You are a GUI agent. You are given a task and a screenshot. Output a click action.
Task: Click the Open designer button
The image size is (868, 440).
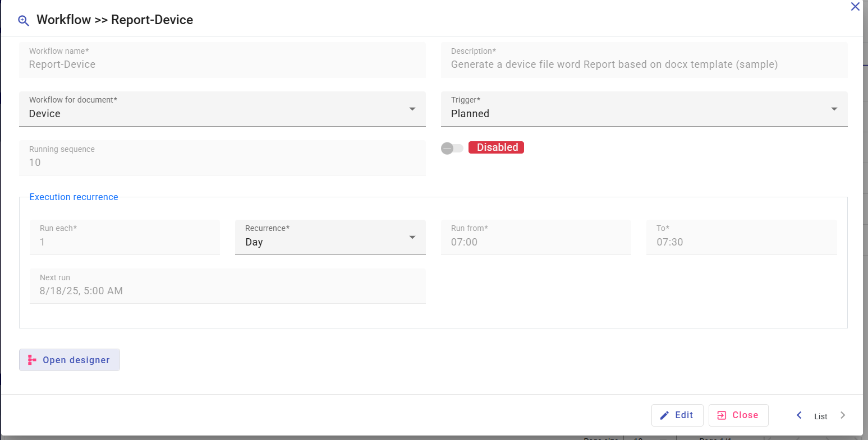(x=70, y=360)
